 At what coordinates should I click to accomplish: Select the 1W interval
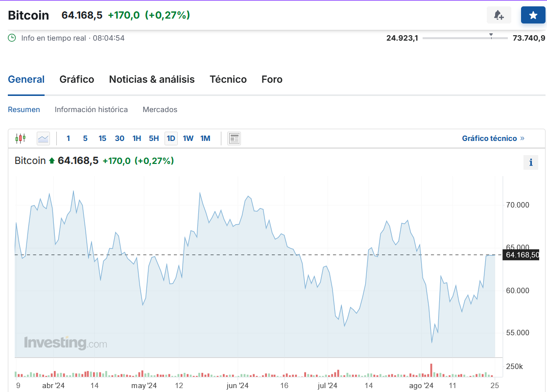(188, 138)
